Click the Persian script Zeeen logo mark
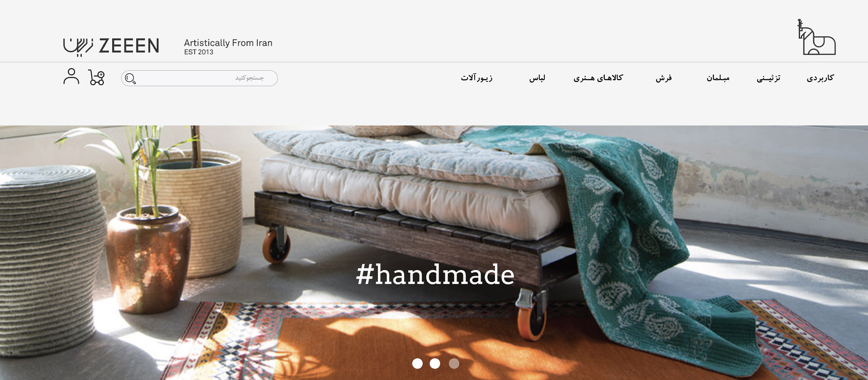Image resolution: width=868 pixels, height=380 pixels. (78, 47)
